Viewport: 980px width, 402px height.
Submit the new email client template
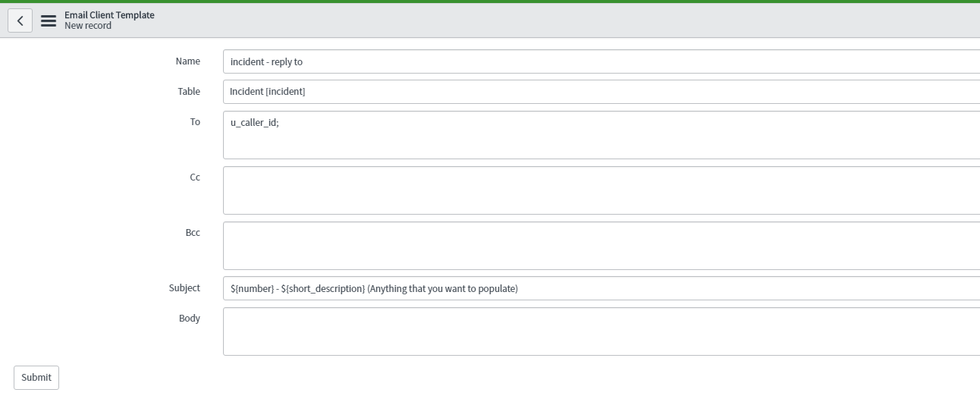click(x=36, y=377)
